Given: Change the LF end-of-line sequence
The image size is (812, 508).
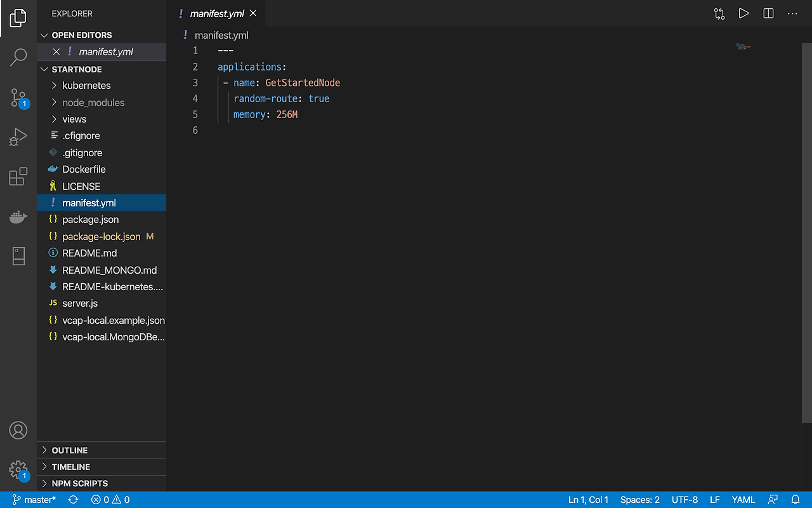Looking at the screenshot, I should 715,500.
